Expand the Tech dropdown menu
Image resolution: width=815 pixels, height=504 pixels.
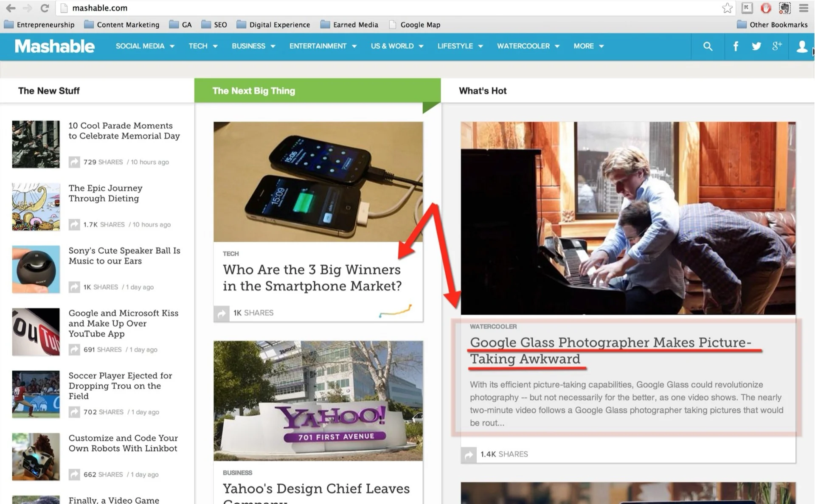point(203,46)
